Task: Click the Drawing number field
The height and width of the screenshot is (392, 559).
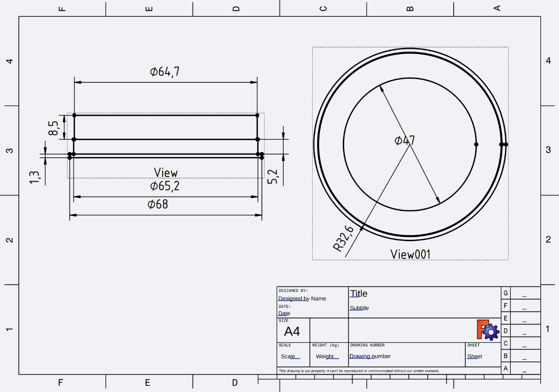Action: click(x=370, y=356)
